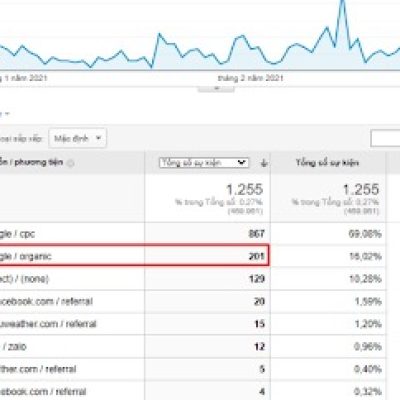The height and width of the screenshot is (400, 400).
Task: Open the accuweather.com / referral link
Action: pyautogui.click(x=48, y=324)
